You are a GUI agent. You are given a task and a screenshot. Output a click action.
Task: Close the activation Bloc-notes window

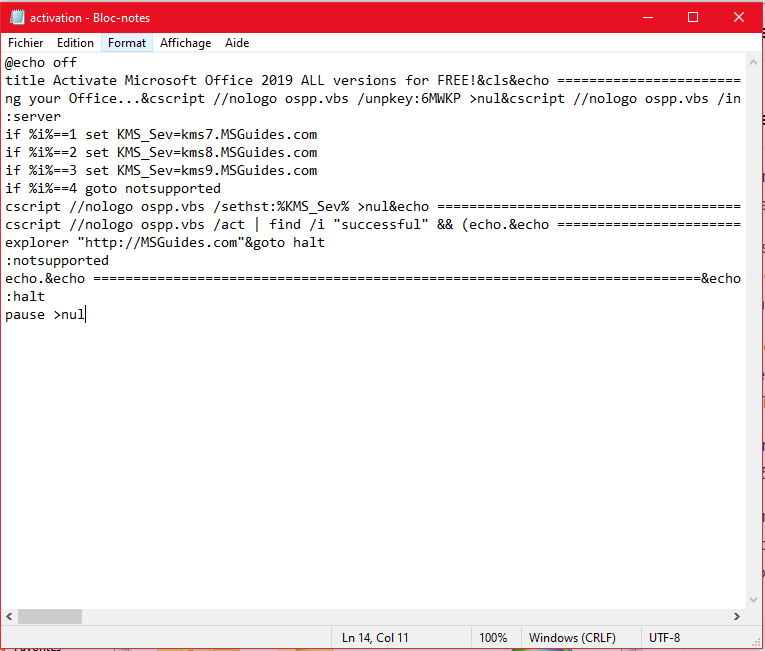click(x=739, y=18)
